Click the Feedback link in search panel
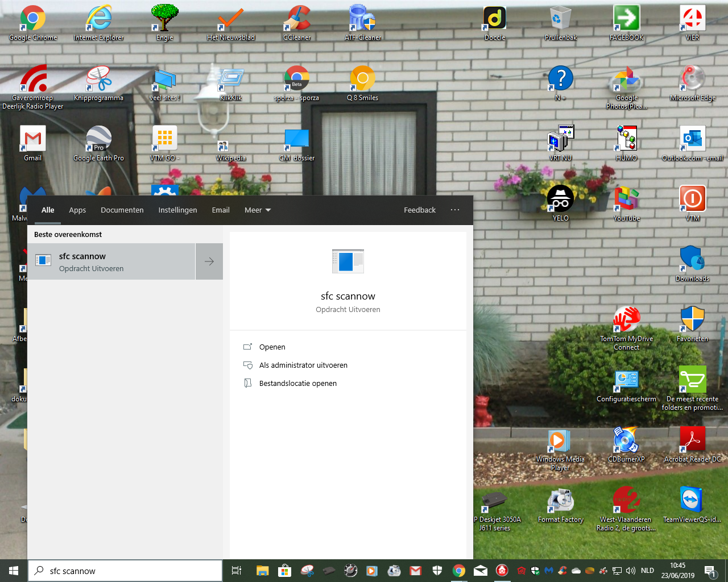 (x=420, y=210)
